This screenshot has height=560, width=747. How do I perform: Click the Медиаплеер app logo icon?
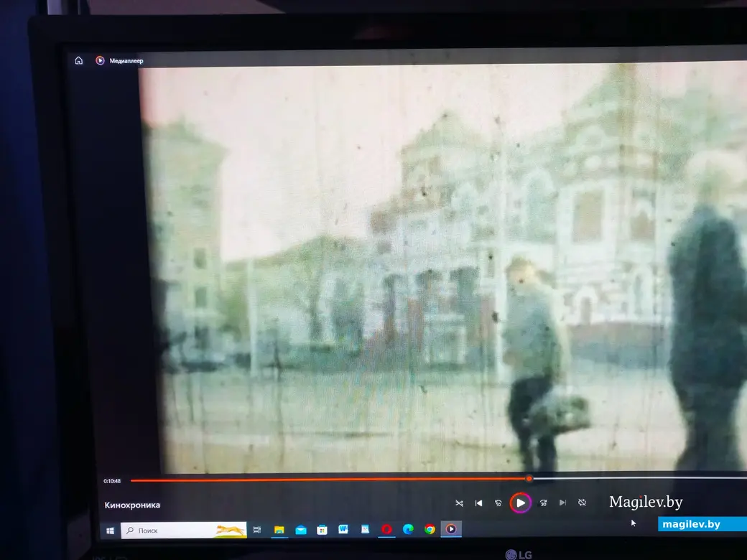tap(100, 61)
